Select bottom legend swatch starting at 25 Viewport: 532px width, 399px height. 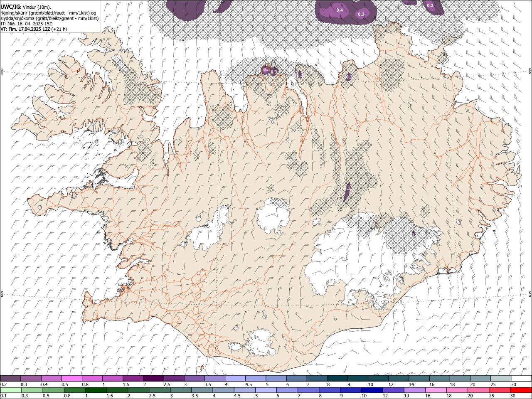click(500, 390)
